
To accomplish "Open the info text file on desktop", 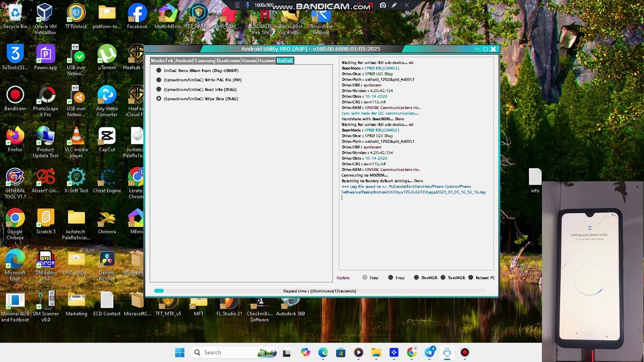I will point(535,180).
